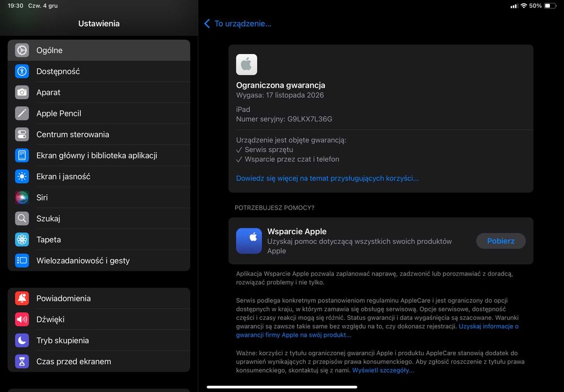Open Apple Pencil settings row
This screenshot has width=564, height=392.
coord(99,113)
